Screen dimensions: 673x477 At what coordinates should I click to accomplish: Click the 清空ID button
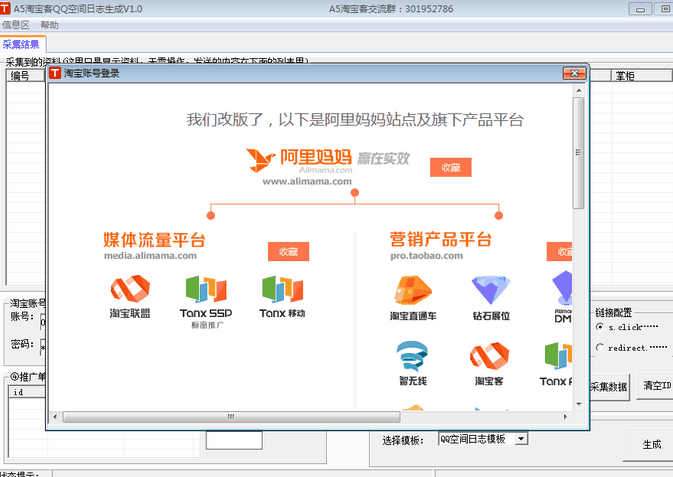pyautogui.click(x=655, y=386)
